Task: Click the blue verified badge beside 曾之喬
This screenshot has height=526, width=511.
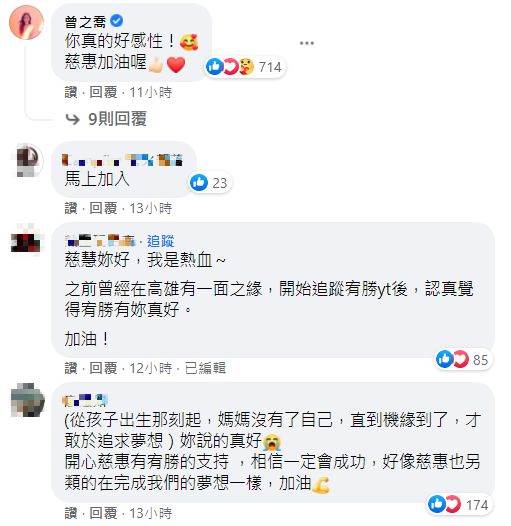Action: (116, 21)
